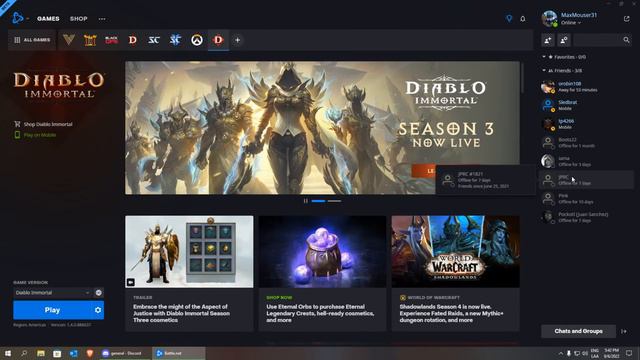This screenshot has height=360, width=640.
Task: Collapse social panel with arrow icon
Action: coord(624,331)
